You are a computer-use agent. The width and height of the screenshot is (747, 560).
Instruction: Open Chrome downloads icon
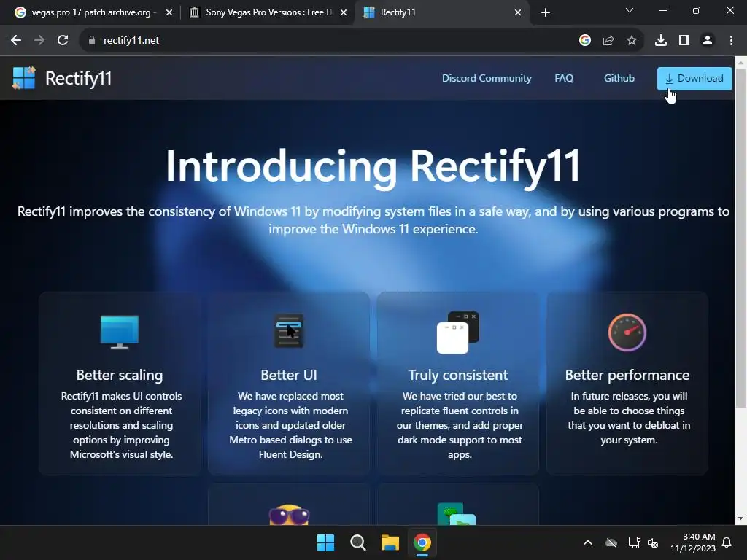click(661, 40)
